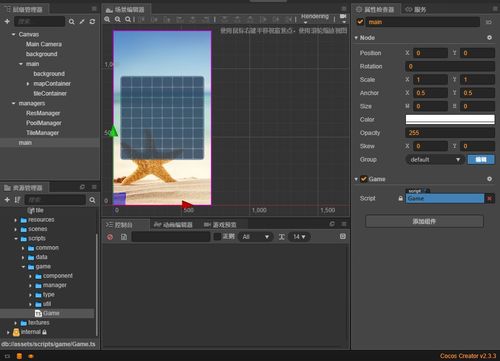This screenshot has height=361, width=500.
Task: Switch to the 动画编辑器 tab
Action: click(173, 225)
